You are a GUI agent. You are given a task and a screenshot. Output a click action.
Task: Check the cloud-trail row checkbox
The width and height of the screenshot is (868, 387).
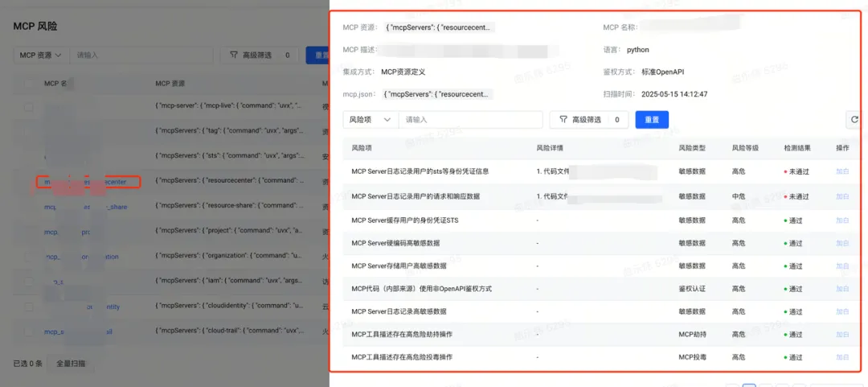pyautogui.click(x=29, y=331)
